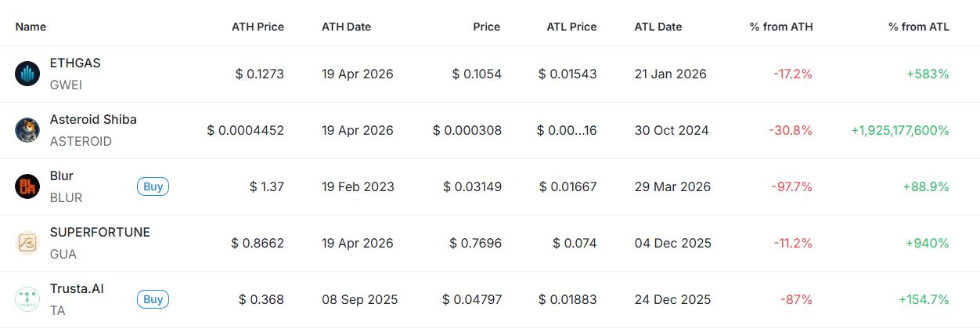Sort by % from ATH header
Viewport: 980px width, 329px height.
[x=781, y=27]
